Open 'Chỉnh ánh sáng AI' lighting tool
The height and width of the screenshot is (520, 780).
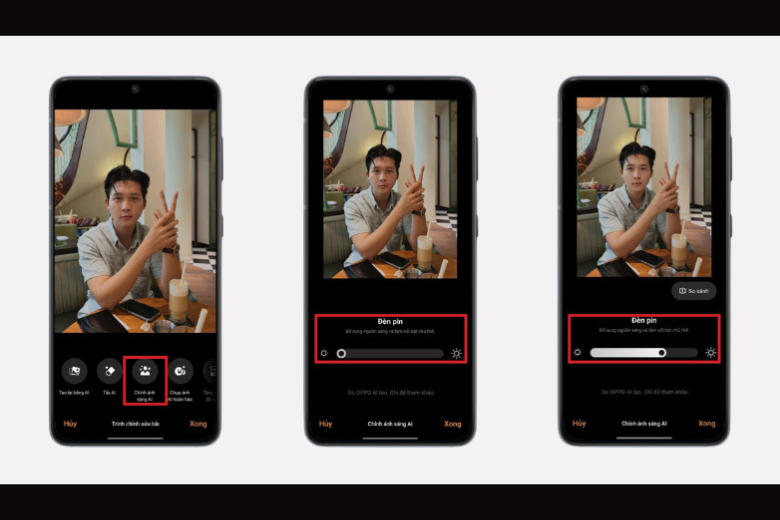pos(145,371)
